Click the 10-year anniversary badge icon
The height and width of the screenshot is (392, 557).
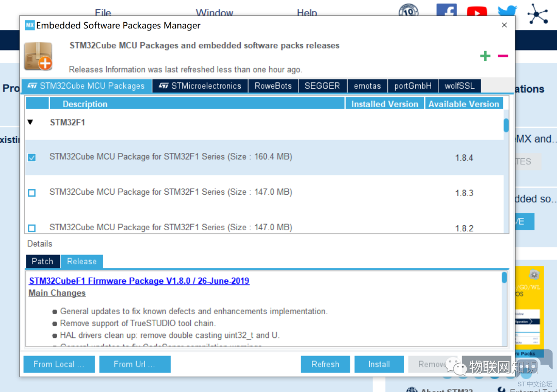click(408, 10)
